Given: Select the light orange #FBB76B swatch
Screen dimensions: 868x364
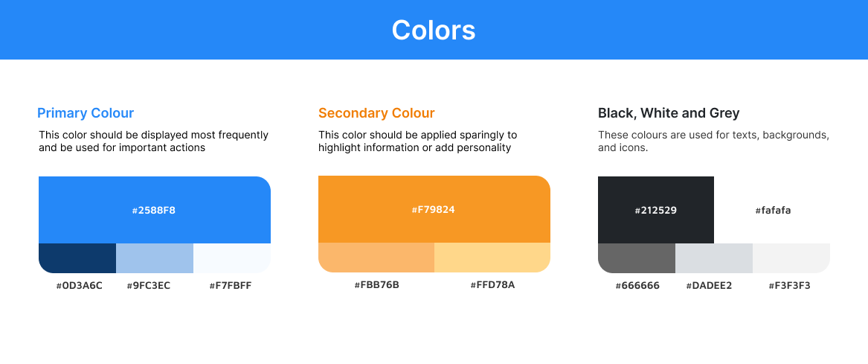Looking at the screenshot, I should point(376,258).
